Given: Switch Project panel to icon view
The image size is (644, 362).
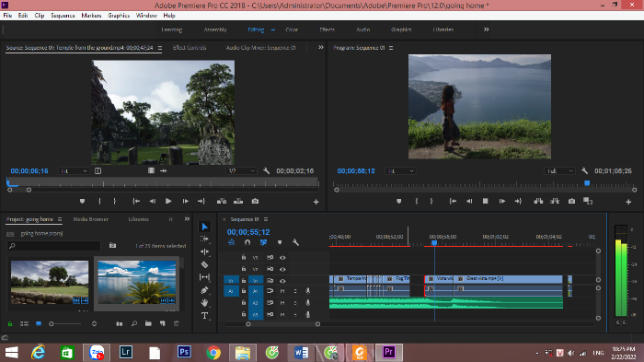Looking at the screenshot, I should coord(39,323).
